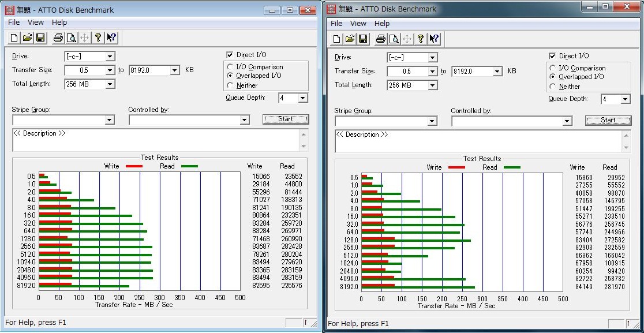Open Transfer Size 0.5 dropdown in left window
This screenshot has width=644, height=333.
[110, 70]
